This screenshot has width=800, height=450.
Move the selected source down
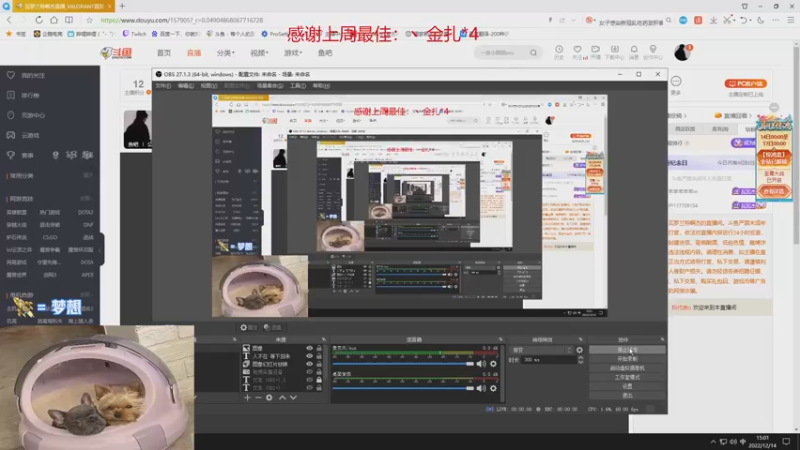pyautogui.click(x=293, y=397)
